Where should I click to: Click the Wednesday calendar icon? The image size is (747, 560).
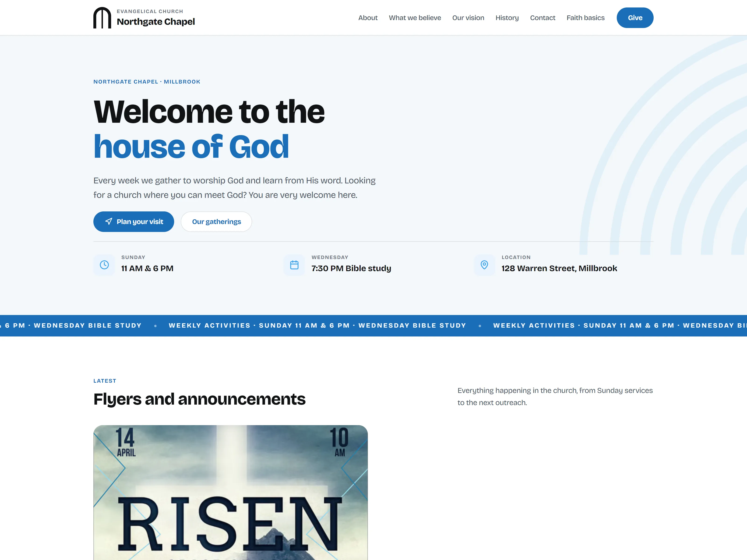294,265
